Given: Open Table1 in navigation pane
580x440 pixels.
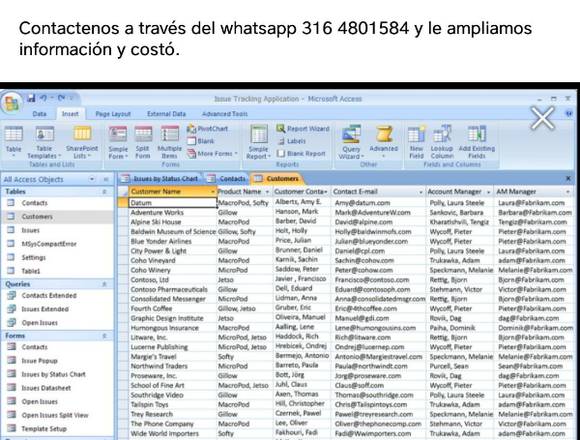Looking at the screenshot, I should click(x=31, y=271).
